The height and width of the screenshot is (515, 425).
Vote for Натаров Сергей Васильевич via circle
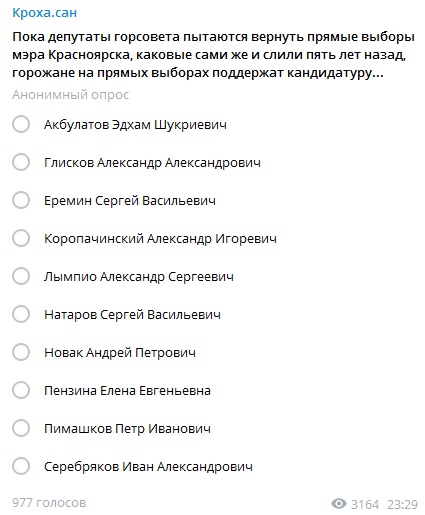[x=21, y=314]
